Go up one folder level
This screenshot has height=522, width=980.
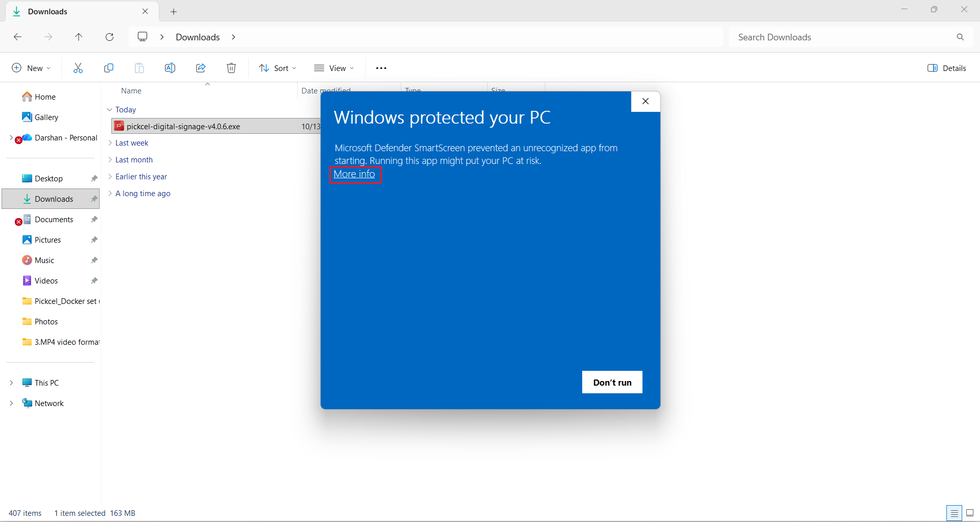pos(79,37)
